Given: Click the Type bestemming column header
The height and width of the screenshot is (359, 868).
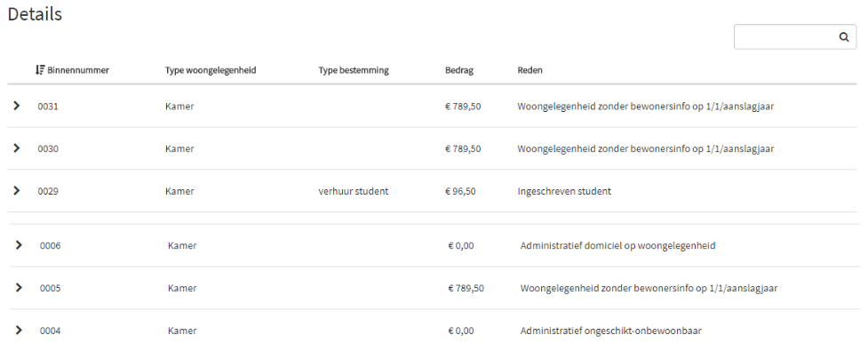Looking at the screenshot, I should [x=354, y=70].
